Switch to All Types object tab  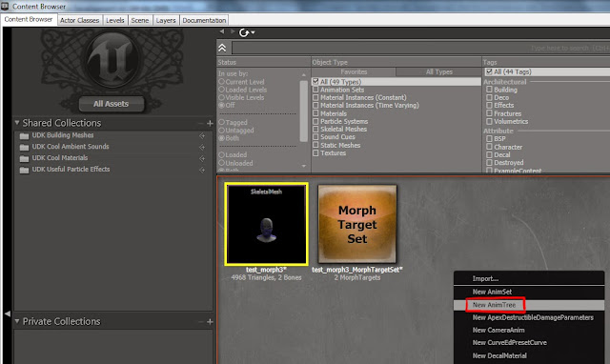pos(438,72)
